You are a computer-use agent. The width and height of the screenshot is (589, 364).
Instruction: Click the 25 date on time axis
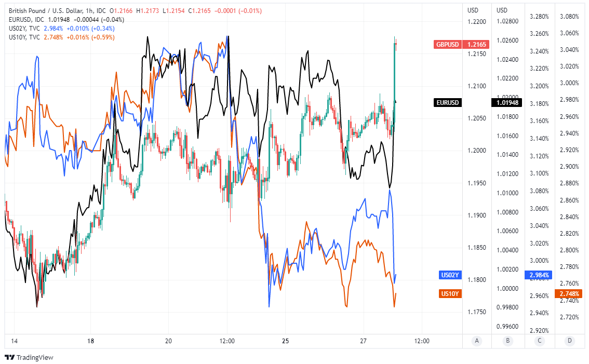coord(285,341)
